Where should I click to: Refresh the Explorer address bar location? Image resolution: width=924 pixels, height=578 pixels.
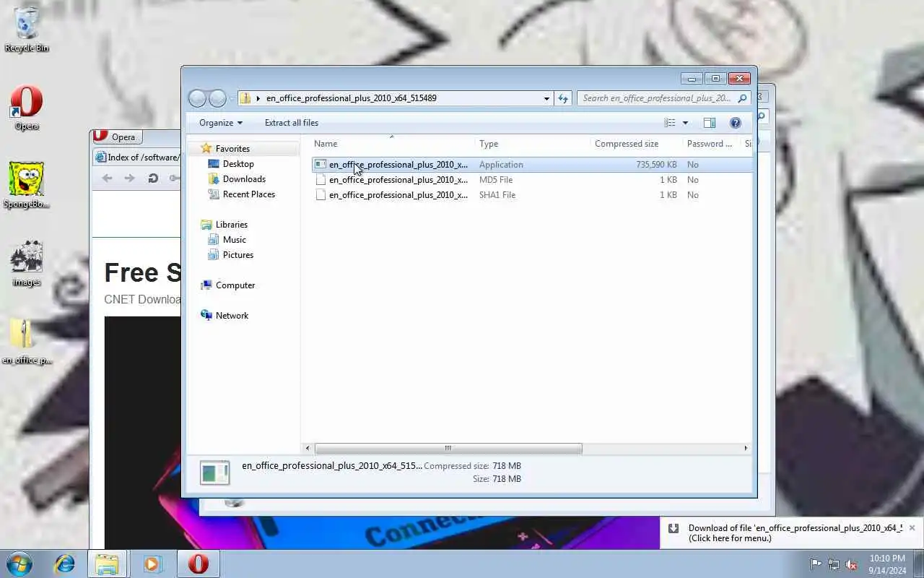pos(563,98)
